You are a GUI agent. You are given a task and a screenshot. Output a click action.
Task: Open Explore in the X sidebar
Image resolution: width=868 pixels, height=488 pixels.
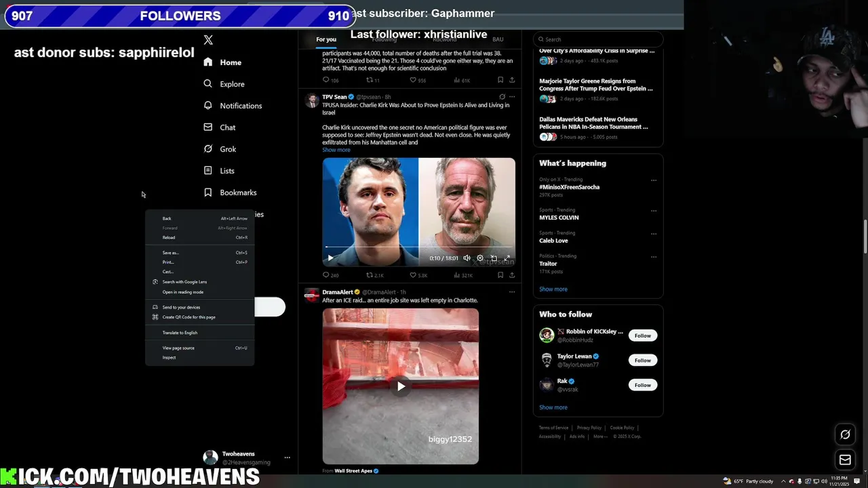coord(224,84)
